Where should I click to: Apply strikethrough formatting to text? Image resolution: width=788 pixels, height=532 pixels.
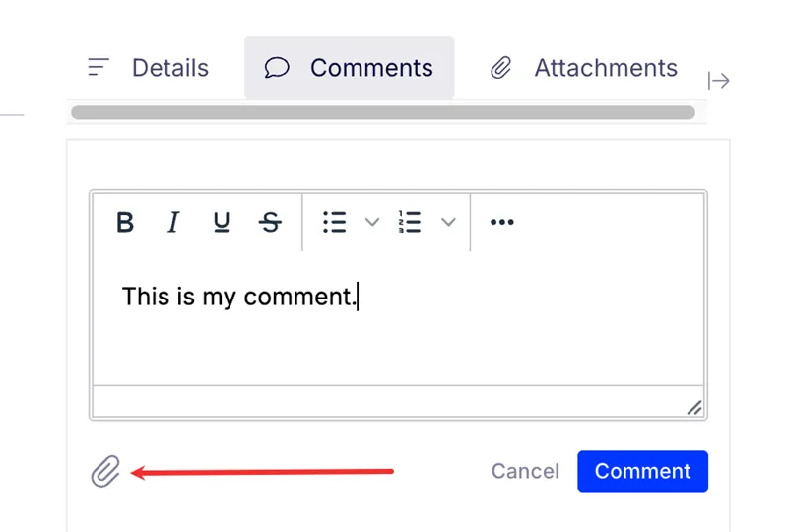270,222
